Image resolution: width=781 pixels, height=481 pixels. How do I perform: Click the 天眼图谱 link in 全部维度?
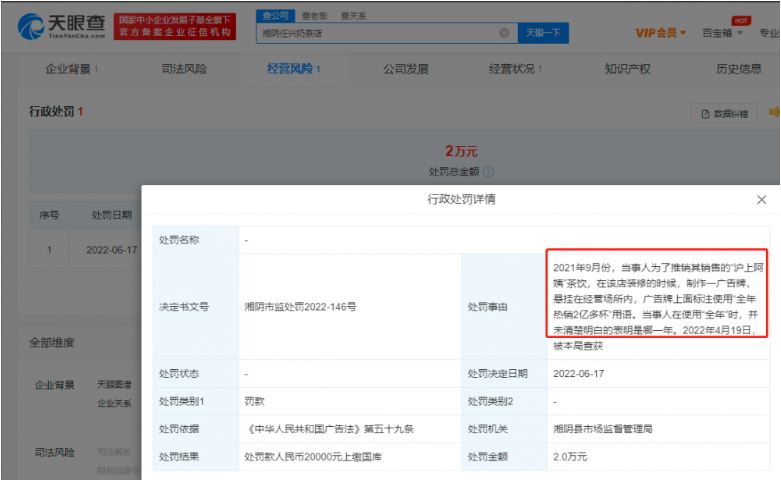point(115,384)
